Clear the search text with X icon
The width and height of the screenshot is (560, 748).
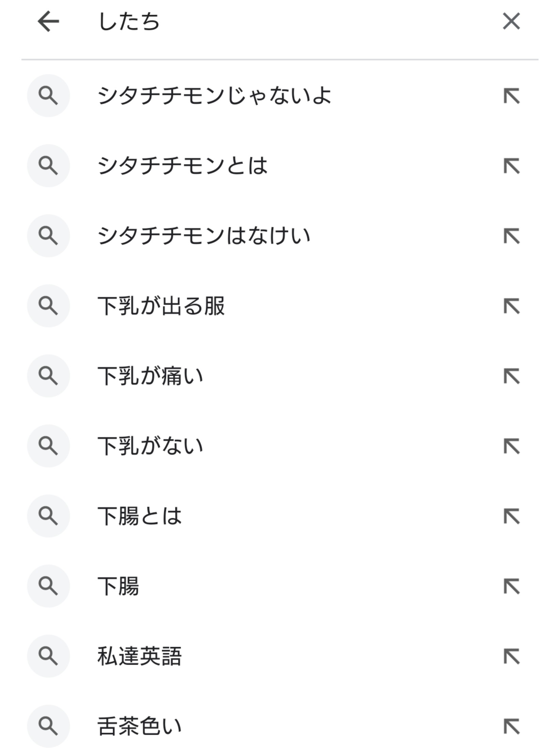tap(511, 21)
